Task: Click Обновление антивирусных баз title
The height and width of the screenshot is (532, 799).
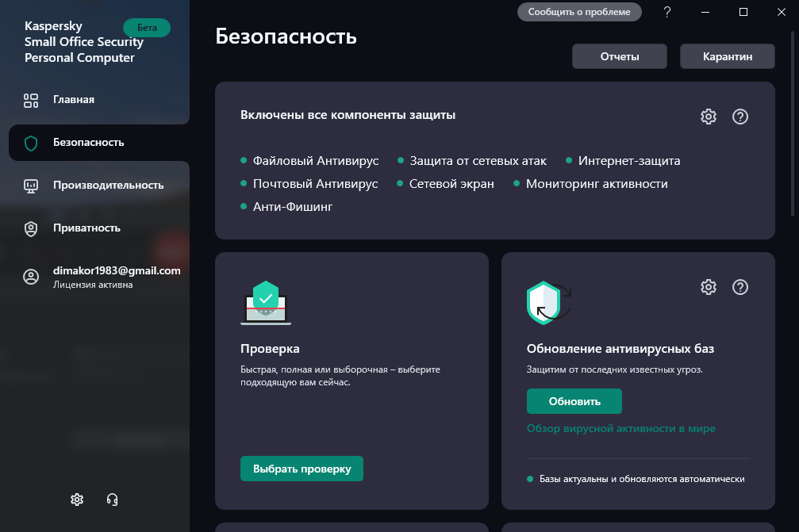Action: [x=620, y=349]
